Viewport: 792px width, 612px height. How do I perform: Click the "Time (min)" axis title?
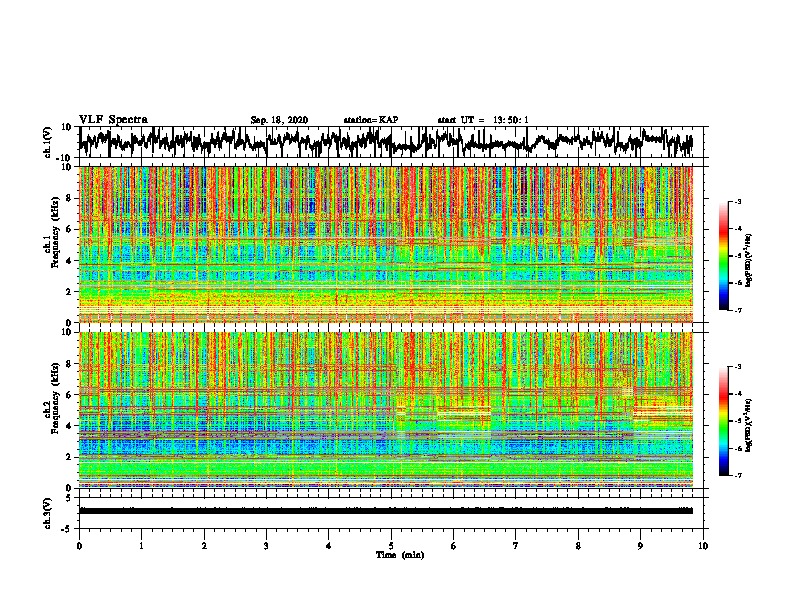[400, 555]
